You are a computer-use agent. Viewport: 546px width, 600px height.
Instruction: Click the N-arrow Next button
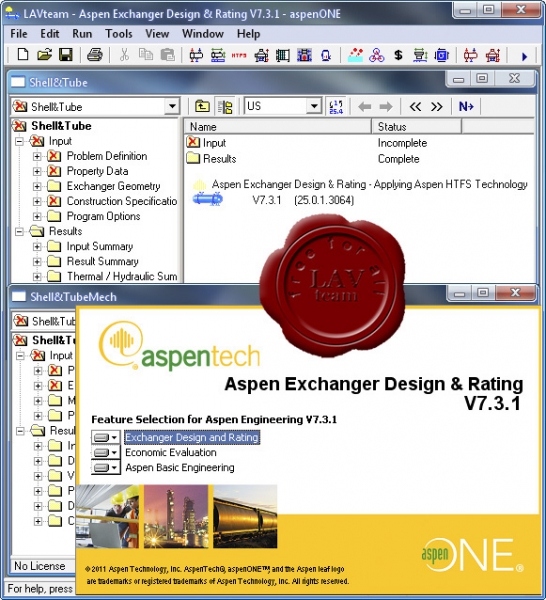tap(466, 106)
